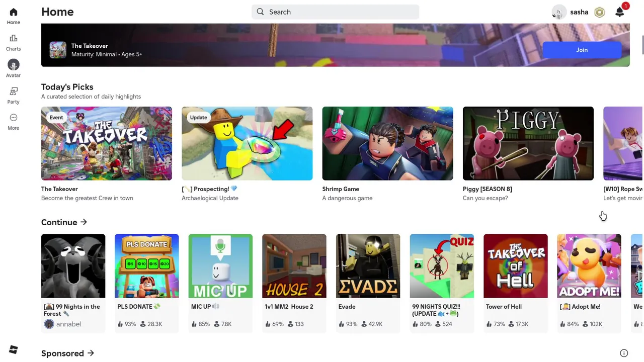Click the 'Today's Picks' heading

coord(67,87)
